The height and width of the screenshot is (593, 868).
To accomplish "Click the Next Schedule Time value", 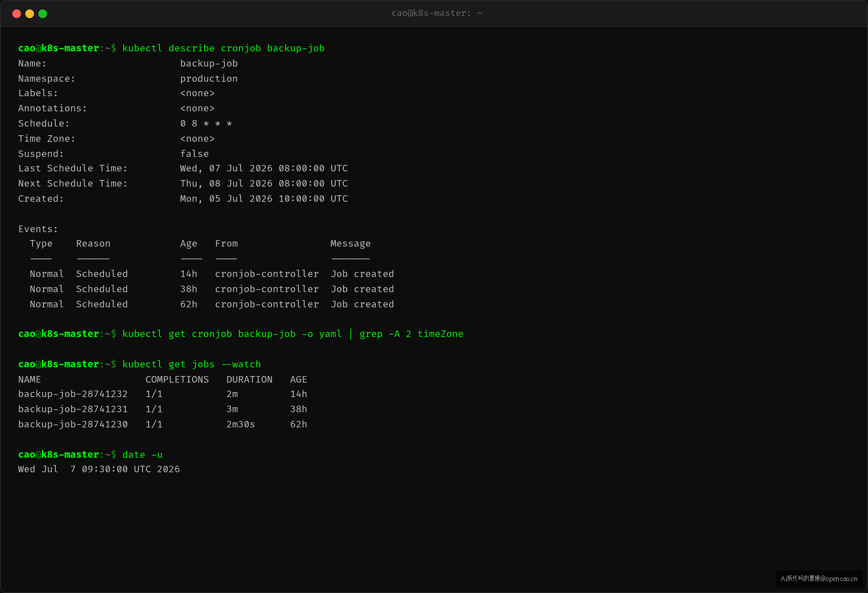I will [264, 183].
